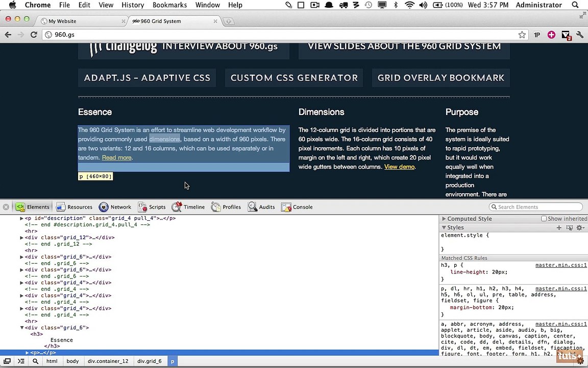Image resolution: width=588 pixels, height=368 pixels.
Task: Click CUSTOM CSS GENERATOR button
Action: (x=294, y=78)
